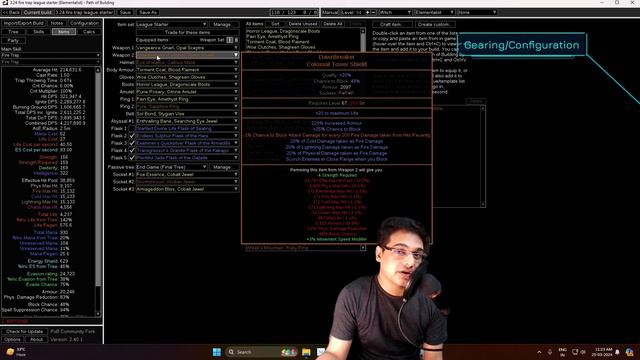Switch to the Tree tab
Screen dimensions: 640x360
coord(13,32)
